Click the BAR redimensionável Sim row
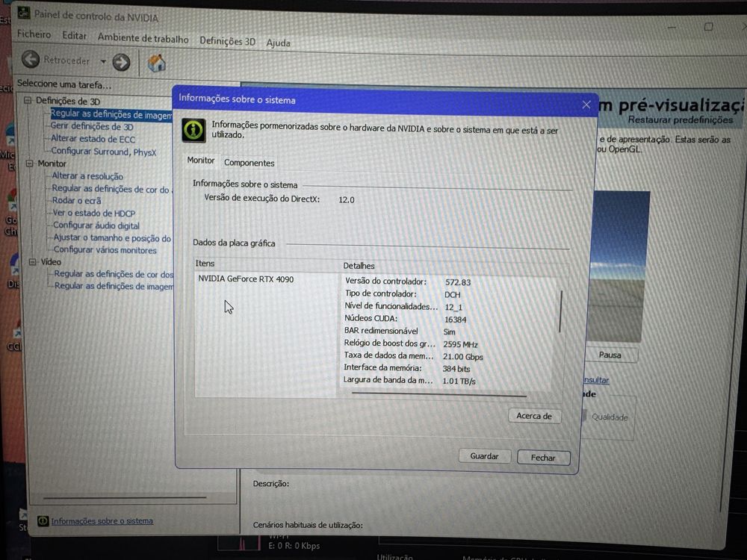The height and width of the screenshot is (560, 747). [400, 332]
